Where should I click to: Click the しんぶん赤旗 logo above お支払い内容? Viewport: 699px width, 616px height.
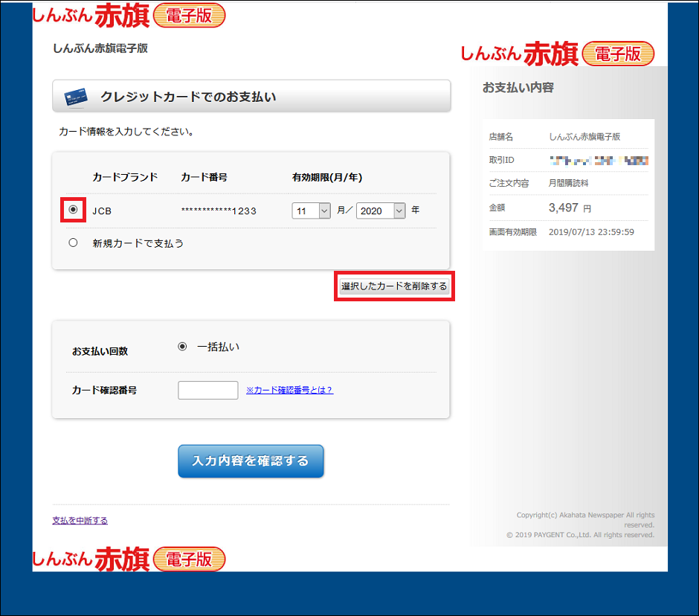click(557, 54)
